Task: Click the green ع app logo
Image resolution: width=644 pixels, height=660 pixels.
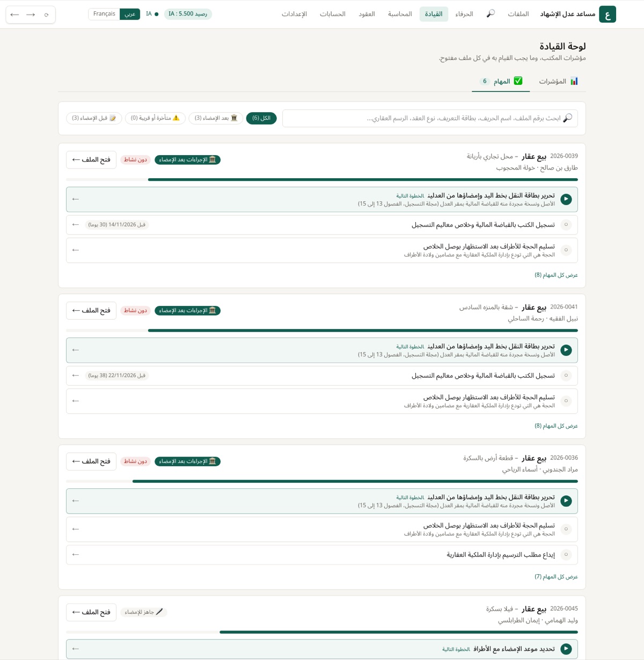Action: coord(608,14)
